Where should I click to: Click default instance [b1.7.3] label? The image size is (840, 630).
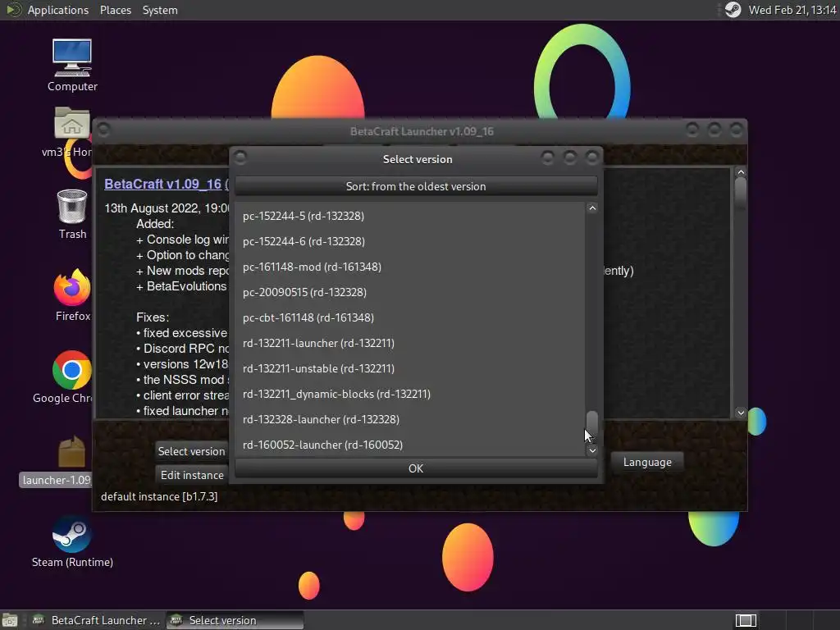coord(159,496)
